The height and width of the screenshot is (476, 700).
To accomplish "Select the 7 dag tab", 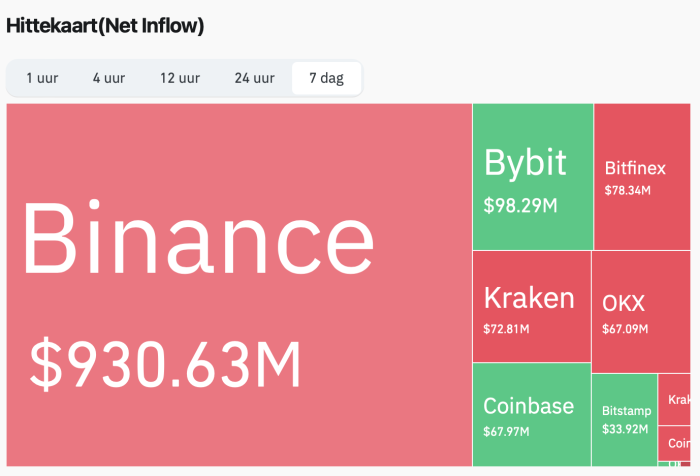I will 326,78.
